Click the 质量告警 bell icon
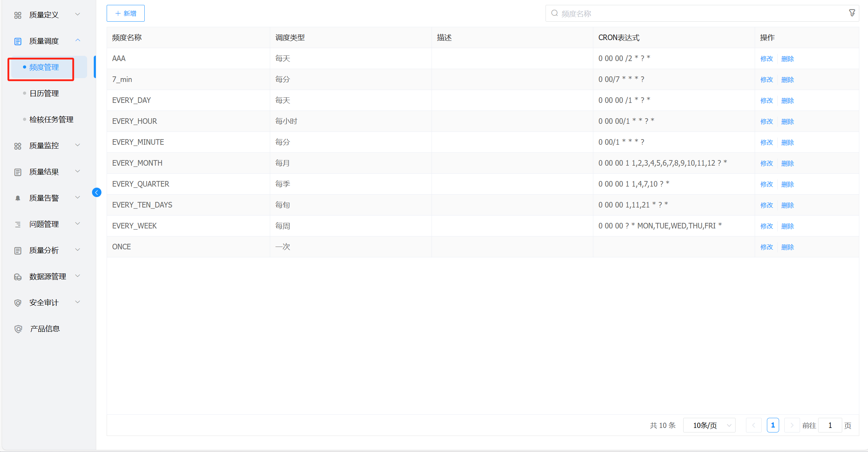 pyautogui.click(x=18, y=198)
